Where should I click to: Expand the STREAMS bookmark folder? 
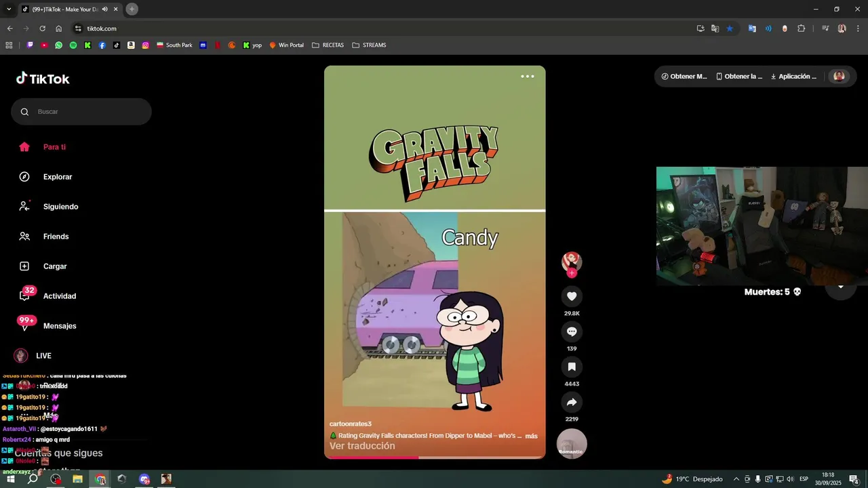pos(369,45)
